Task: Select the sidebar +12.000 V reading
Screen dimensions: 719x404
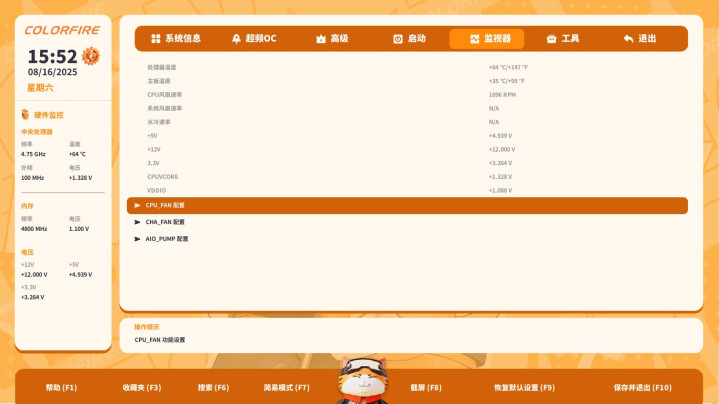Action: pos(34,275)
